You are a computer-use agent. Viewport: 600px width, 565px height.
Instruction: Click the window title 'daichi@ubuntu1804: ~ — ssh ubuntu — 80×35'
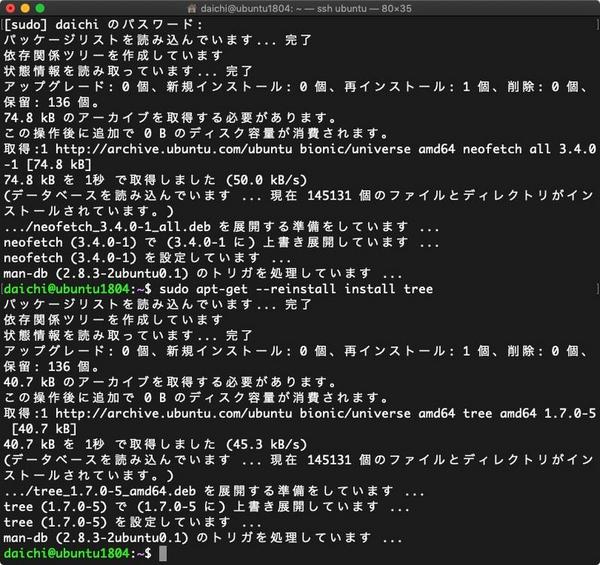click(306, 8)
